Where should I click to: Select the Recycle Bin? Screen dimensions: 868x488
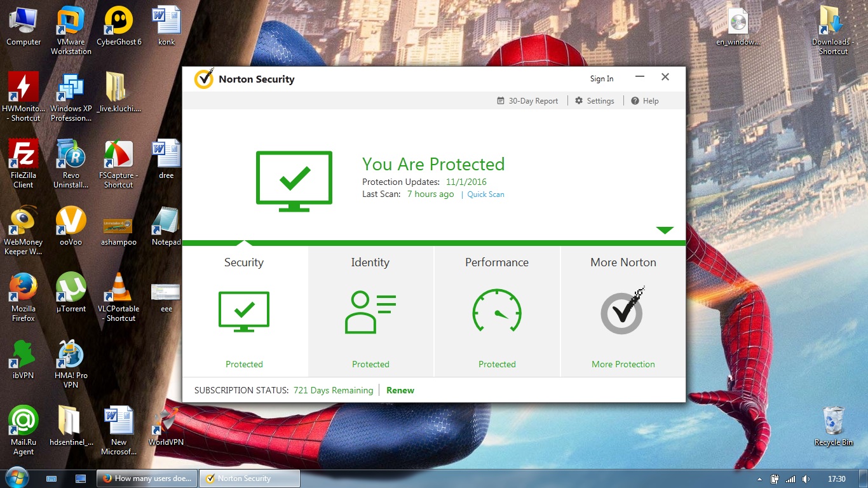(x=834, y=427)
